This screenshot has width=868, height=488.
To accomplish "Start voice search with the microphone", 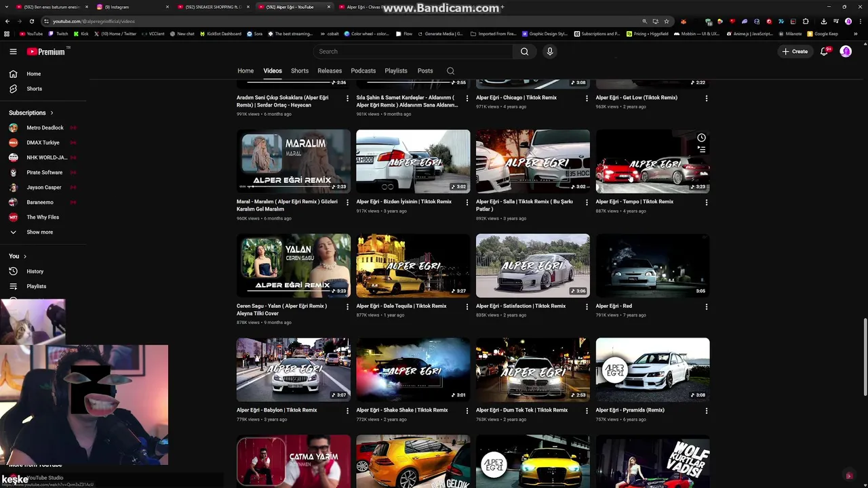I will click(550, 52).
